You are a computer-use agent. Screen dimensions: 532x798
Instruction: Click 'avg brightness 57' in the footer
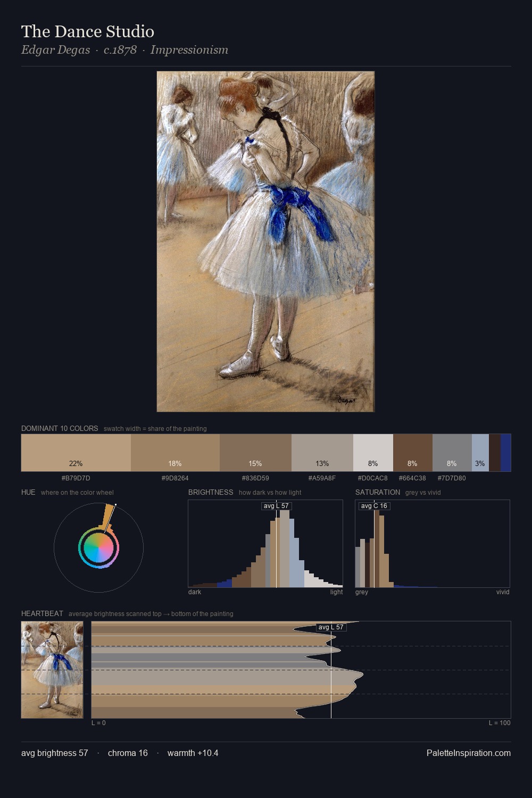[x=54, y=753]
